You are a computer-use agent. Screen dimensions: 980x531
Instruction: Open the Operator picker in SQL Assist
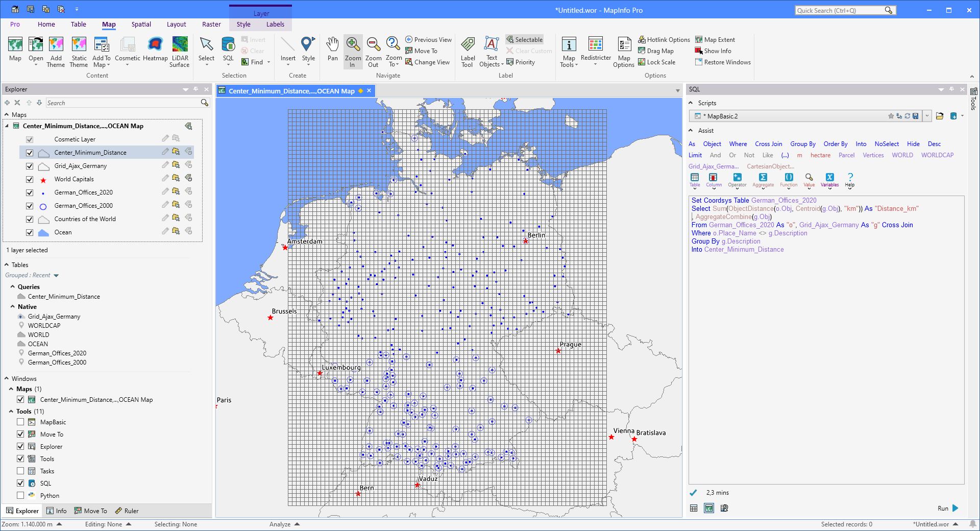[737, 180]
